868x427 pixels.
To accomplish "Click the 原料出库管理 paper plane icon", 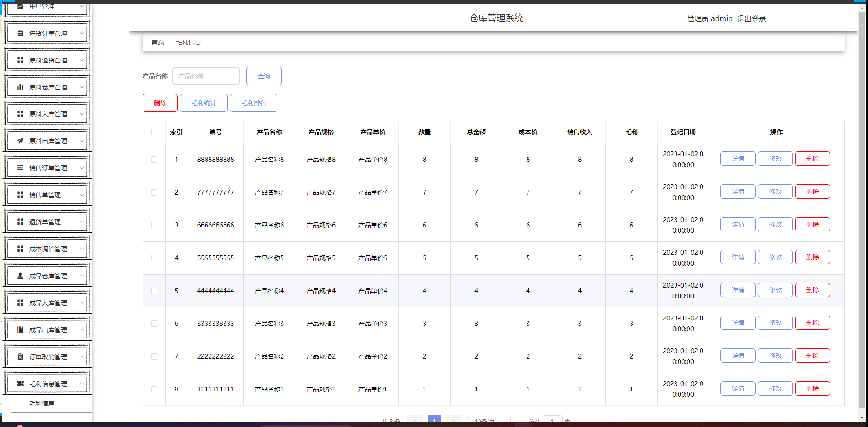I will coord(20,141).
